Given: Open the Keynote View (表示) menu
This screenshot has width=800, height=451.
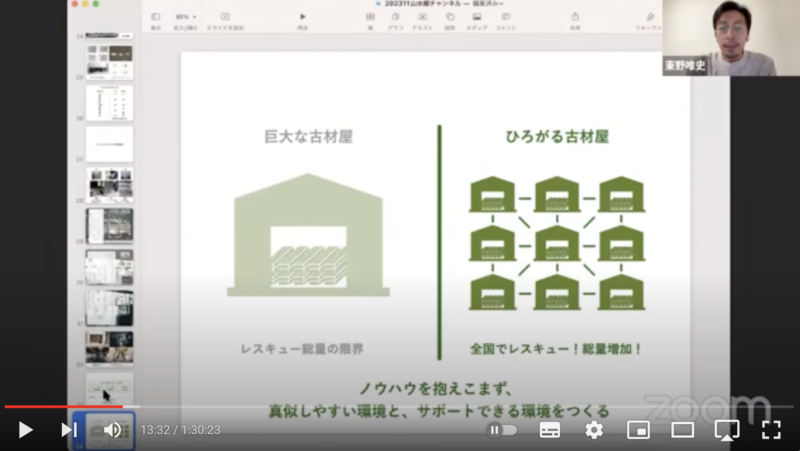Looking at the screenshot, I should click(156, 19).
